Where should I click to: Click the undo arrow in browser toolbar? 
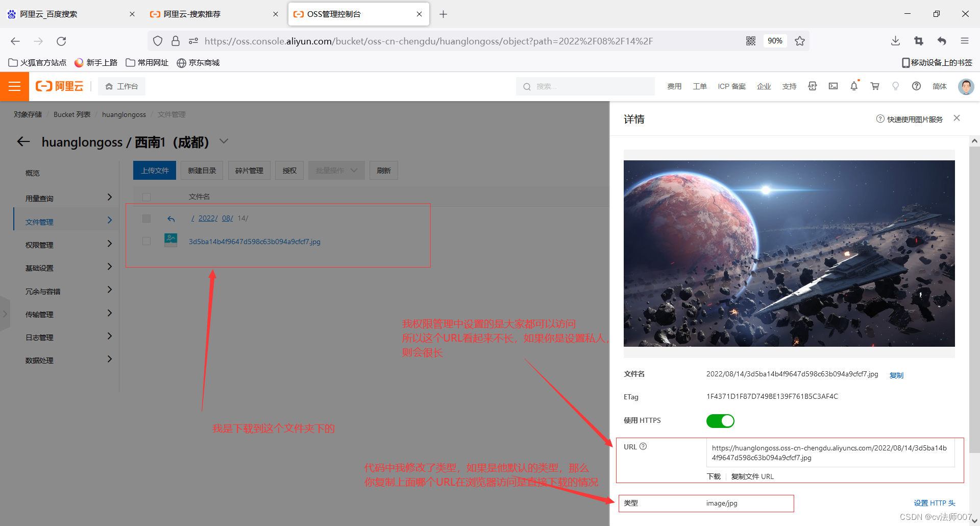pyautogui.click(x=942, y=41)
